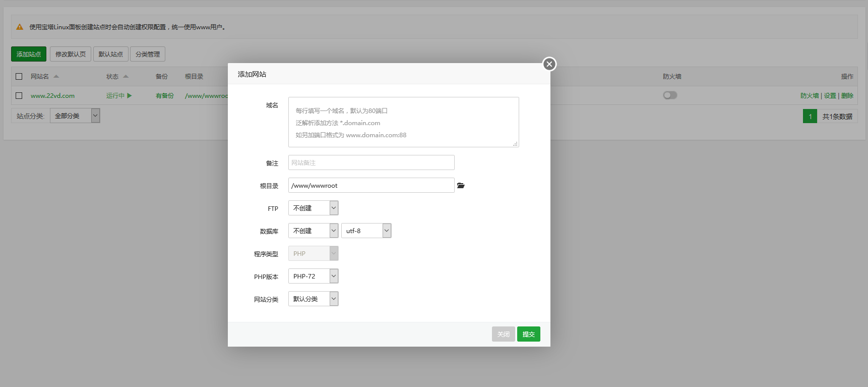This screenshot has width=868, height=387.
Task: Click the 防火墙 action link in row
Action: [x=810, y=96]
